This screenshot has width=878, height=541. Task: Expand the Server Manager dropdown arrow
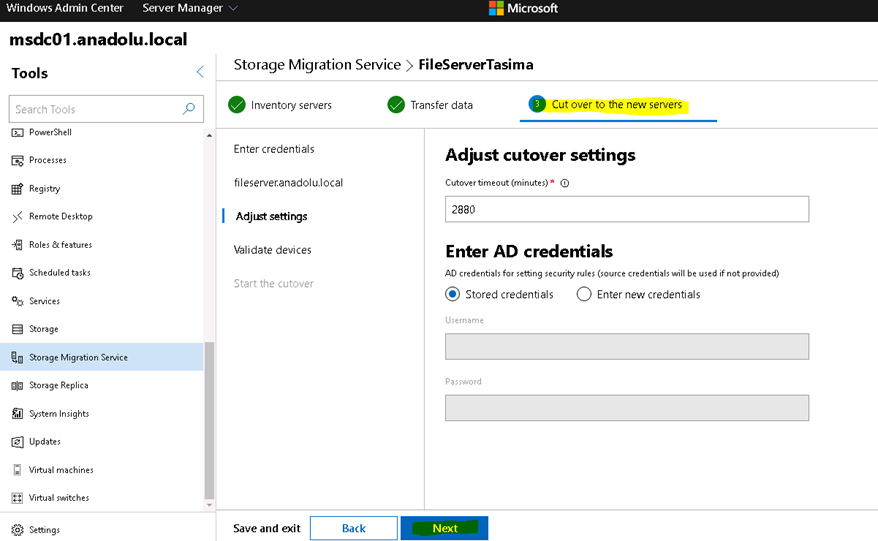[x=233, y=8]
